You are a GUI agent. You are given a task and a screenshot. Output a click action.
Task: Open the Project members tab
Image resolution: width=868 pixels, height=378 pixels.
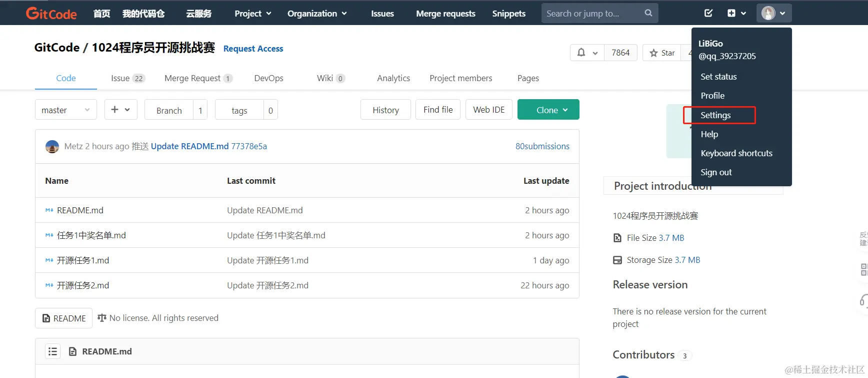pos(461,78)
